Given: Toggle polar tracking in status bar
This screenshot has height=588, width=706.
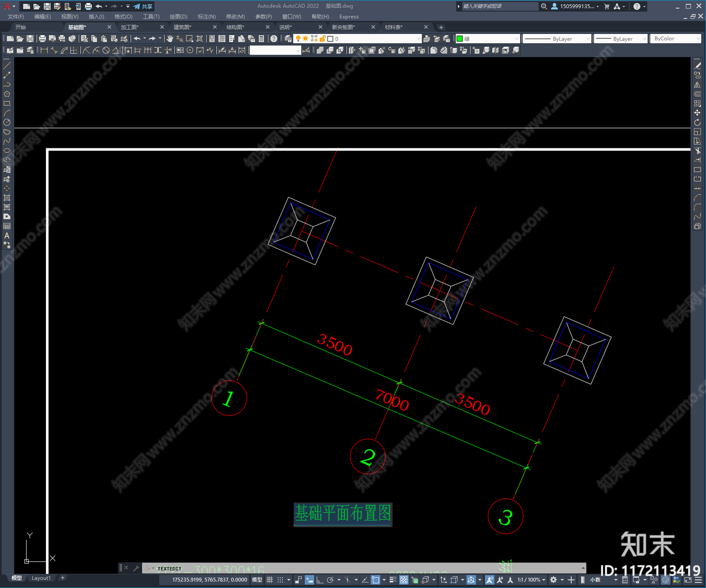Looking at the screenshot, I should point(330,580).
